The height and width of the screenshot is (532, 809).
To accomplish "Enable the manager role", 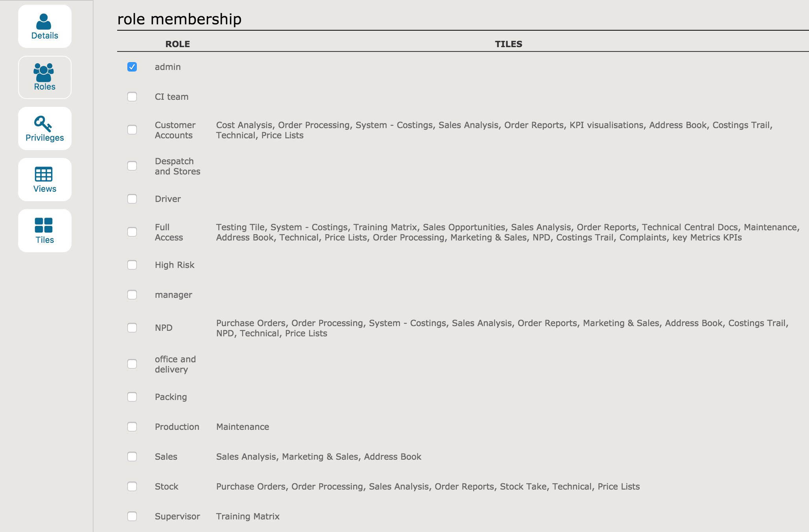I will [132, 295].
